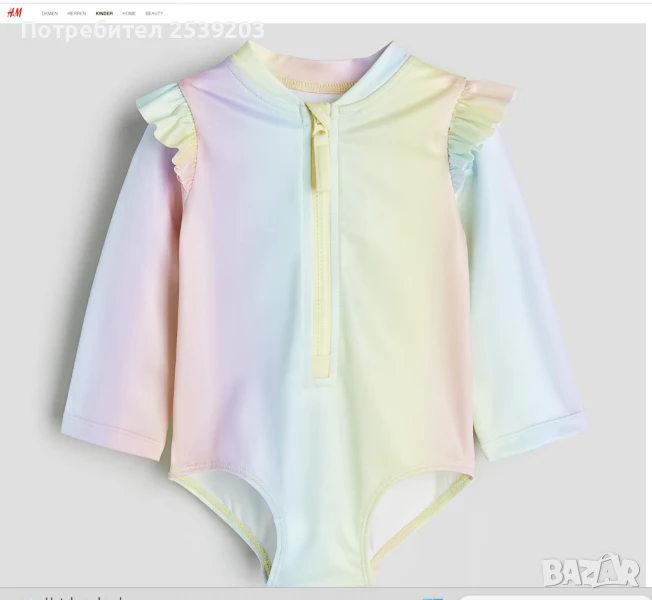
Task: Click the small blue icon at bottom
Action: (x=432, y=597)
